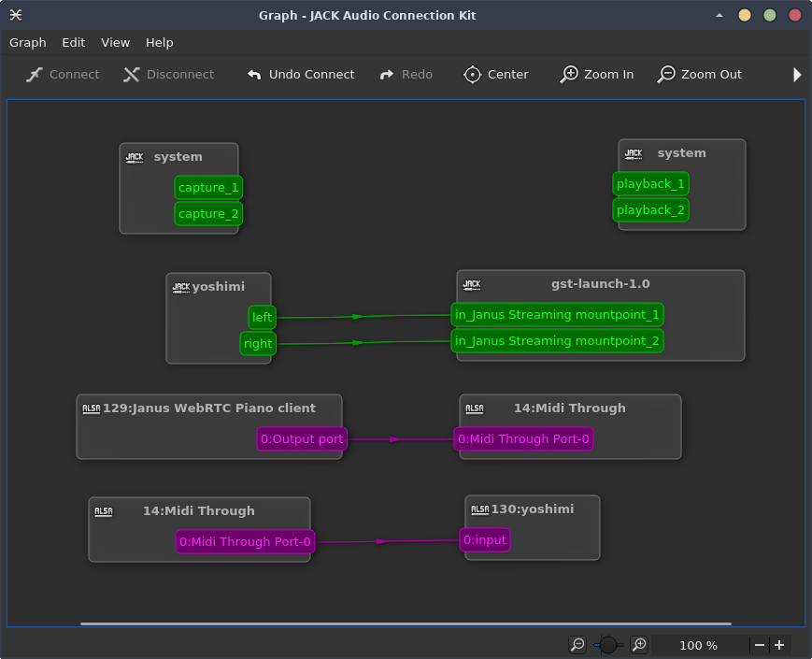Select yoshimi right output port
The width and height of the screenshot is (812, 659).
(x=258, y=343)
